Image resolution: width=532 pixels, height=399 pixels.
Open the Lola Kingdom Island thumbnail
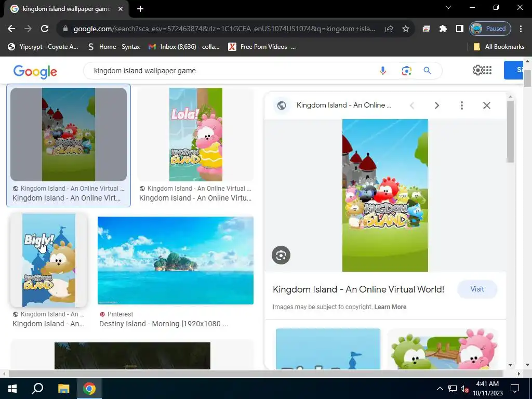pos(196,135)
